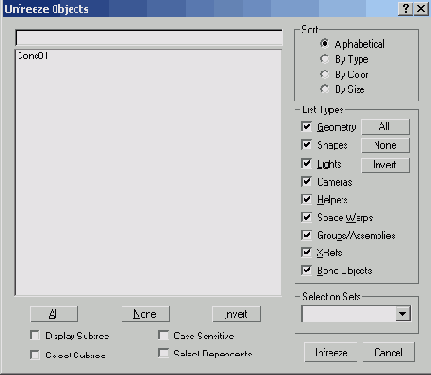431x375 pixels.
Task: Click All button in List Types
Action: click(x=386, y=127)
